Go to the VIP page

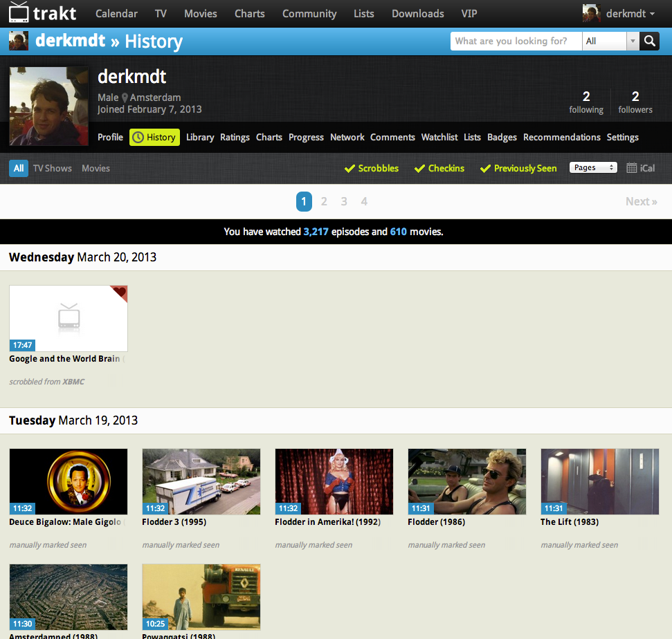point(469,14)
